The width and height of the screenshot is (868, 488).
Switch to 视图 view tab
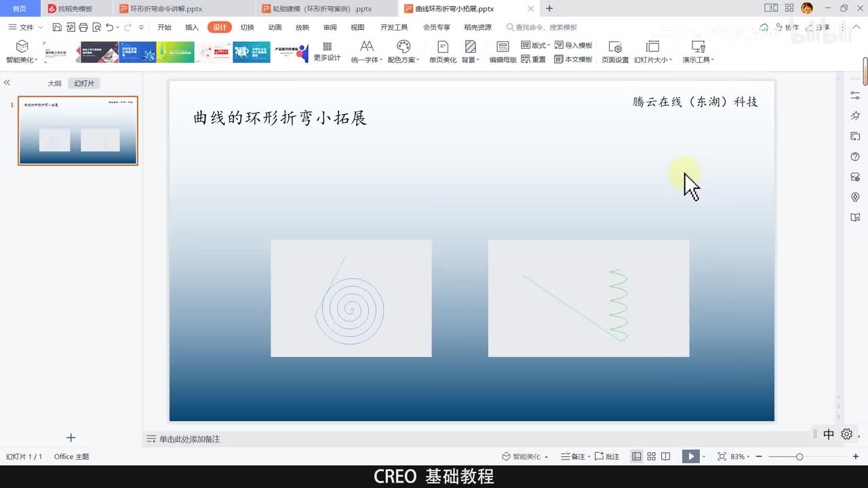tap(357, 27)
